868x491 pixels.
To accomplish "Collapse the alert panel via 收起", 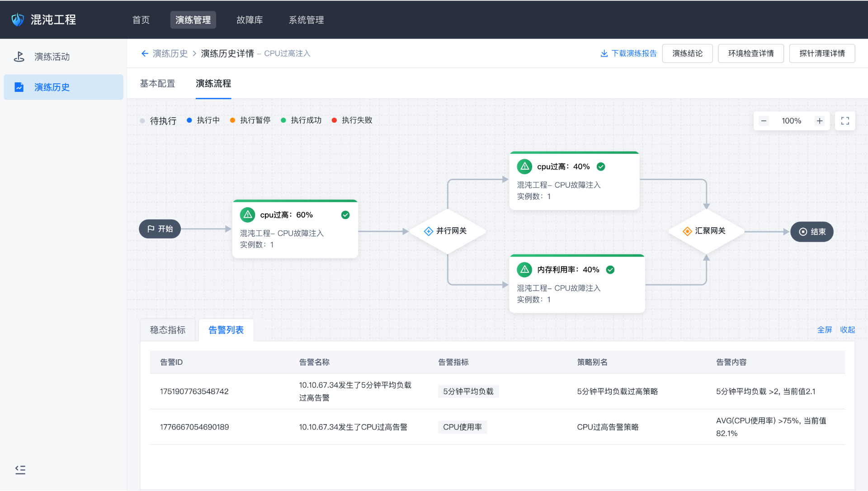I will tap(848, 329).
